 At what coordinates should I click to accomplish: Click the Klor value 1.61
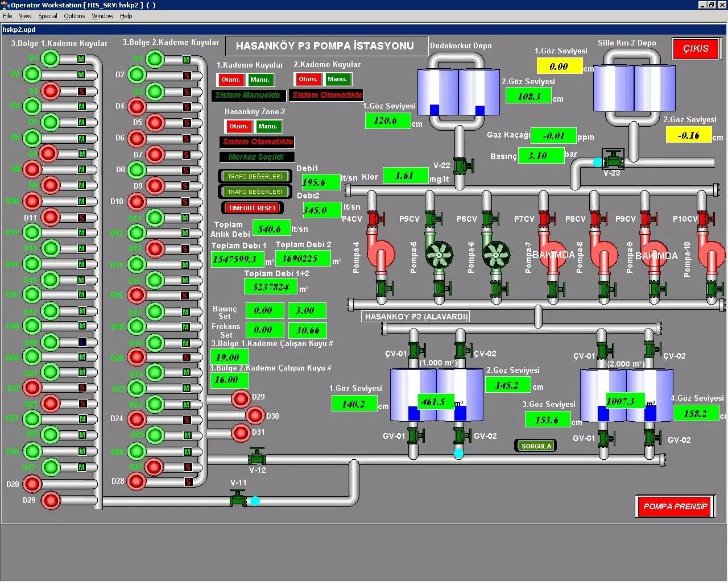pos(406,176)
